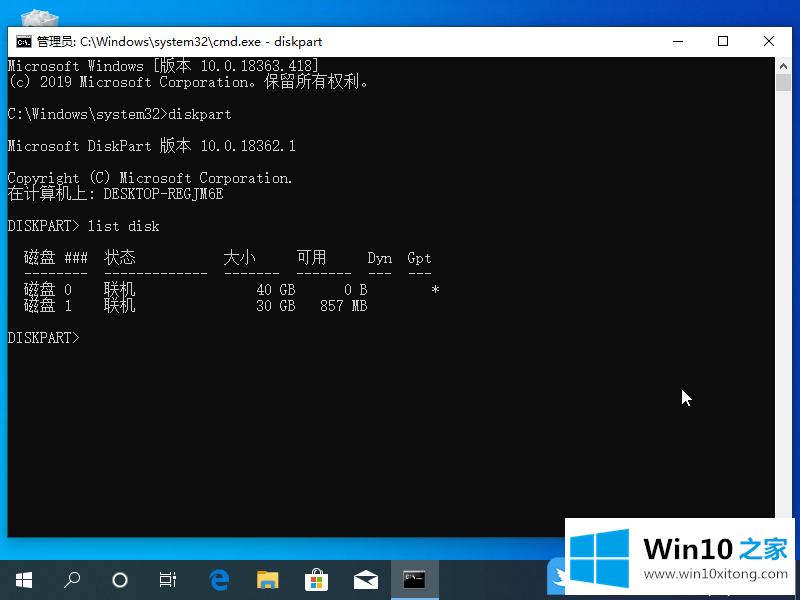800x600 pixels.
Task: Click the 'Dyn' column header
Action: [380, 258]
